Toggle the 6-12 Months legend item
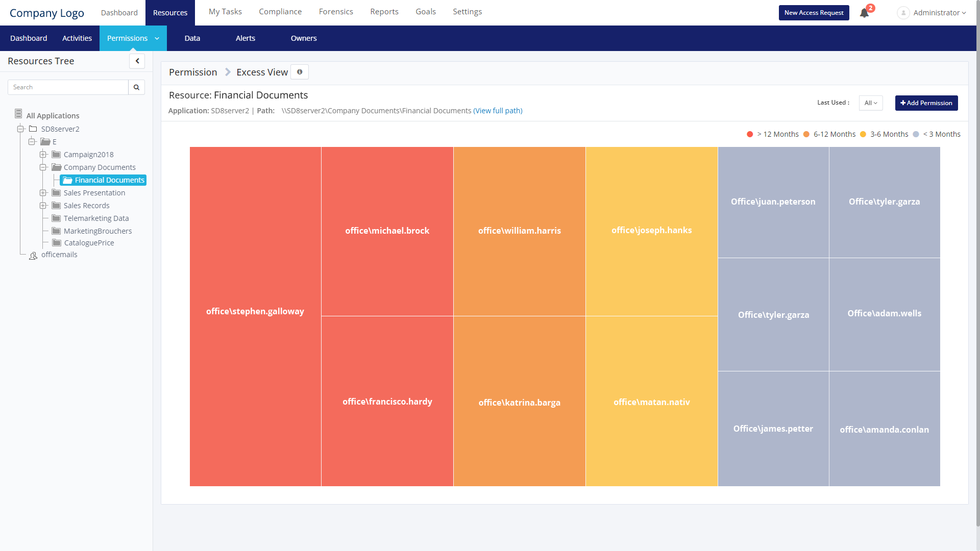 [829, 134]
